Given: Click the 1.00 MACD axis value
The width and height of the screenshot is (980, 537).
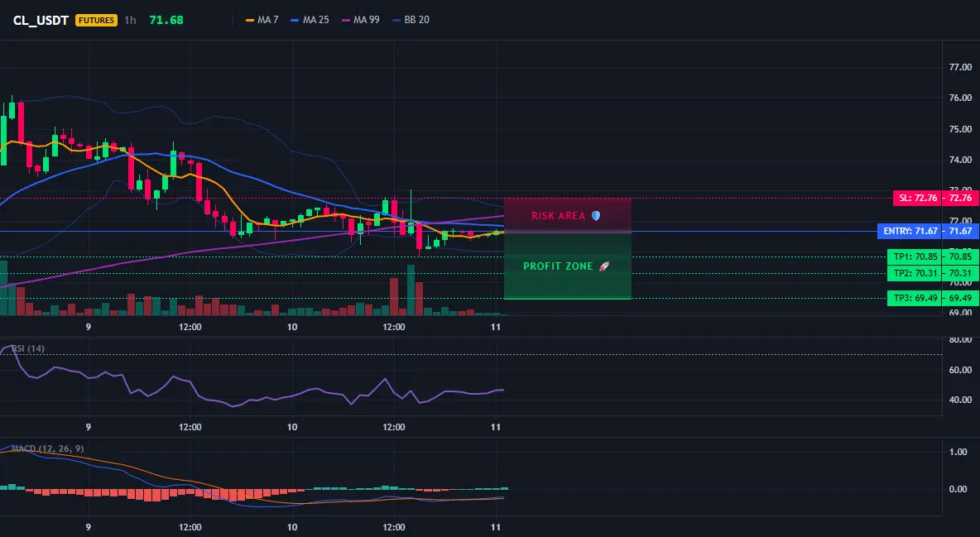Looking at the screenshot, I should 958,452.
